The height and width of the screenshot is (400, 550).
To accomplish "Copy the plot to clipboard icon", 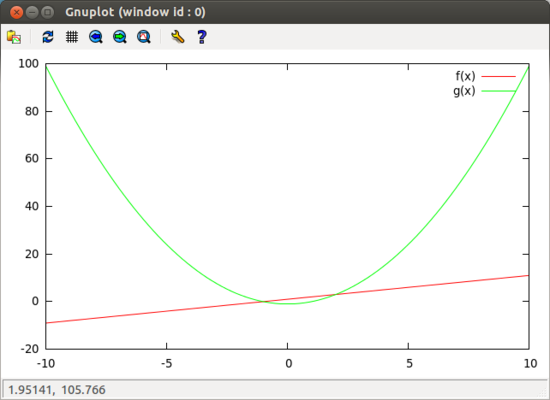I will tap(14, 37).
